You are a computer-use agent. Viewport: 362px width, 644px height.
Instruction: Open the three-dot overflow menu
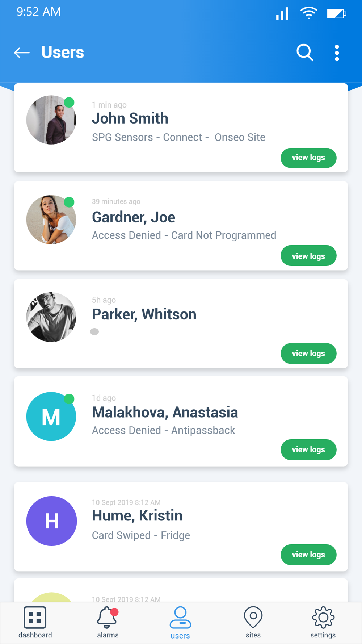tap(337, 53)
